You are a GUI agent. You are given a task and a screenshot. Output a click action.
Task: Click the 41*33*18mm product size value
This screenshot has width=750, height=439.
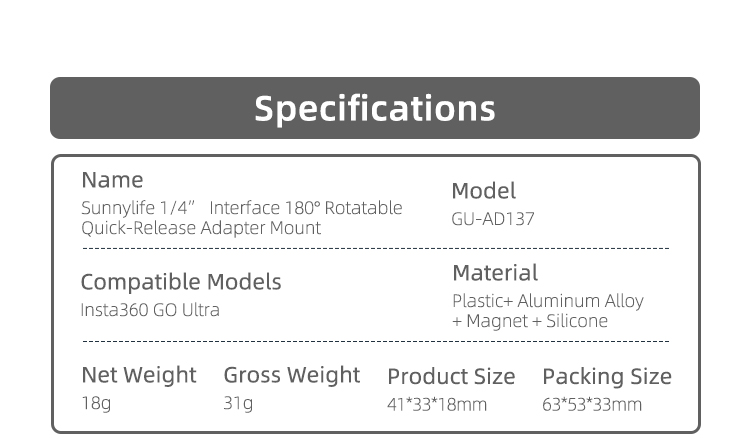(437, 405)
